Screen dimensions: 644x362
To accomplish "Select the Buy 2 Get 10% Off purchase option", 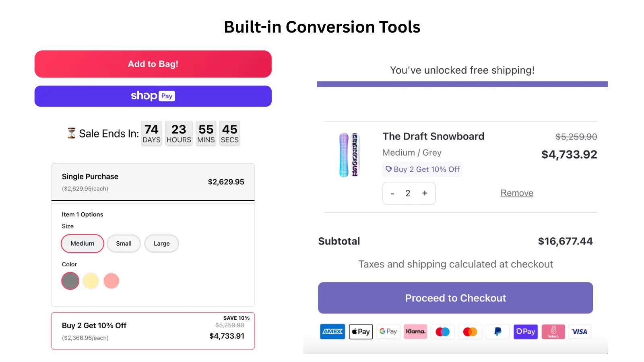I will [153, 331].
